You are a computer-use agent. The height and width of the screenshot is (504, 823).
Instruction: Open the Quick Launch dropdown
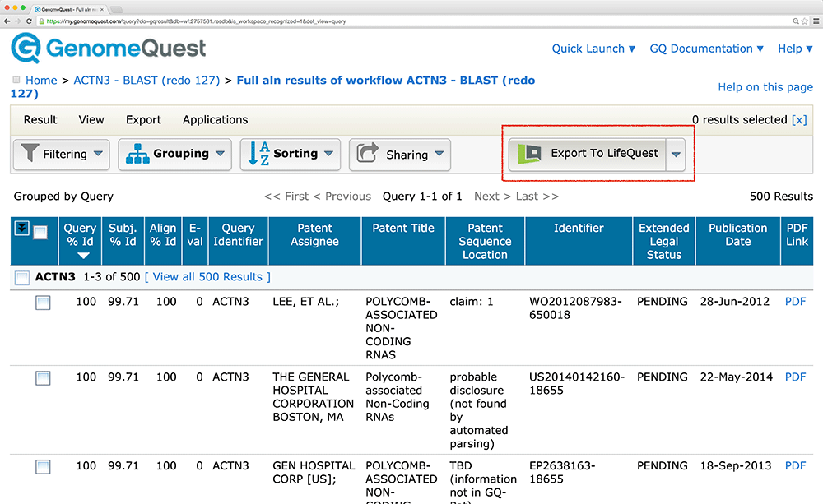tap(593, 49)
